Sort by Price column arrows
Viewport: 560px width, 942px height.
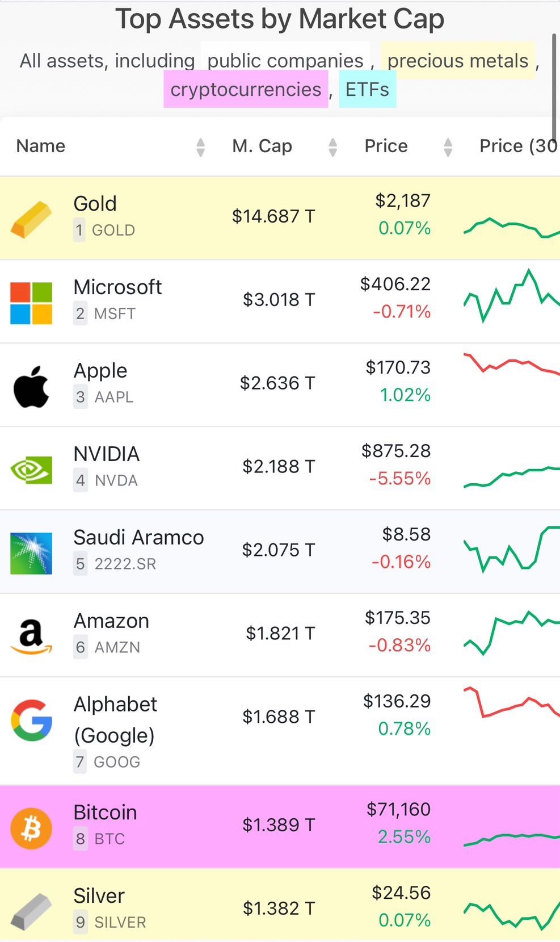pos(448,147)
